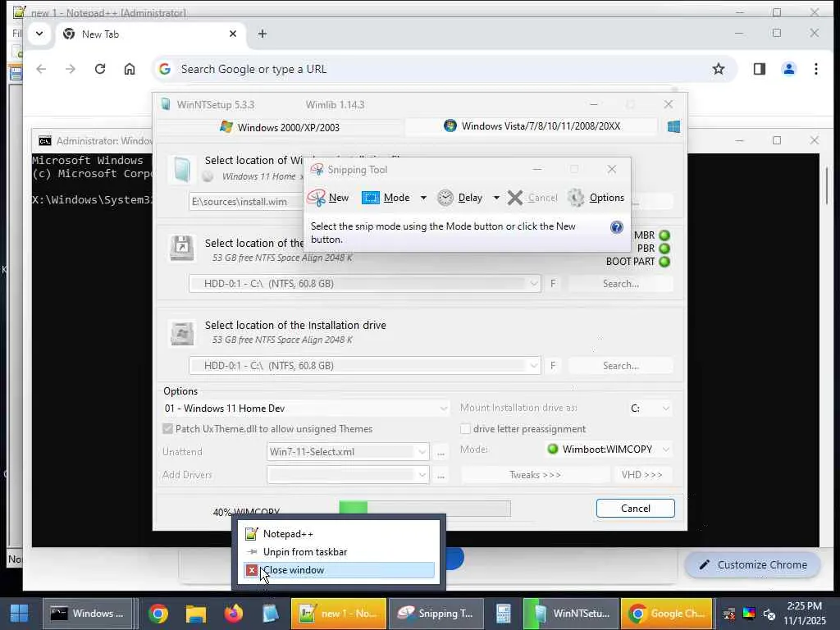
Task: Click the VHD >>> button
Action: coord(641,475)
